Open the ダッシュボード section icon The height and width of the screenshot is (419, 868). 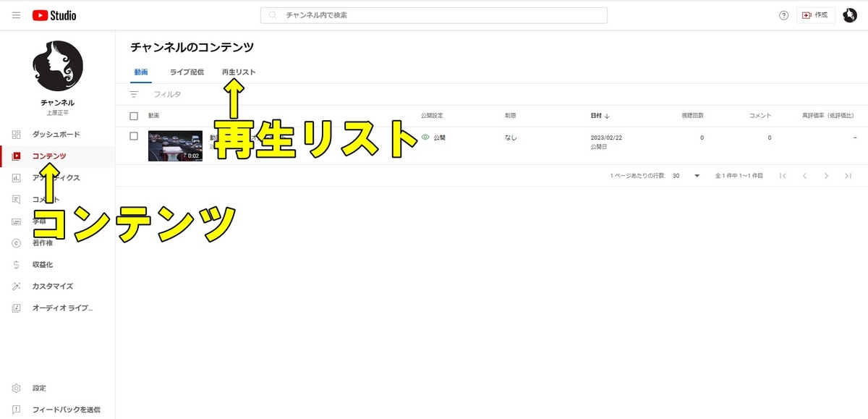pos(17,135)
